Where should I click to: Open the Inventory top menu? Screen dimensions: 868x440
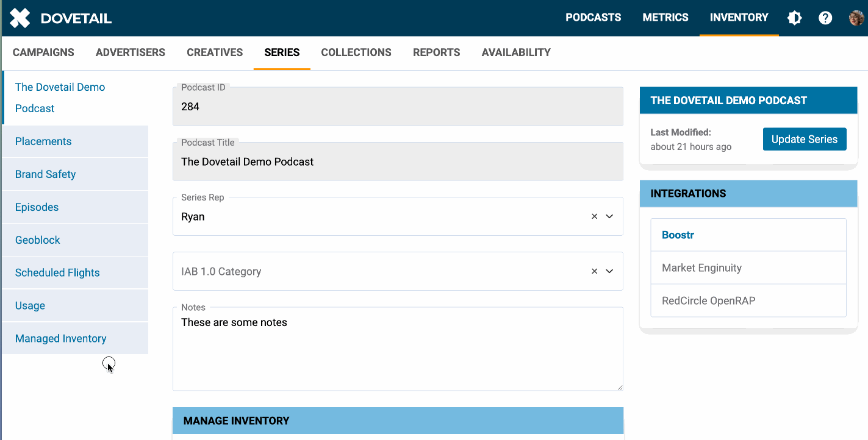pyautogui.click(x=739, y=18)
